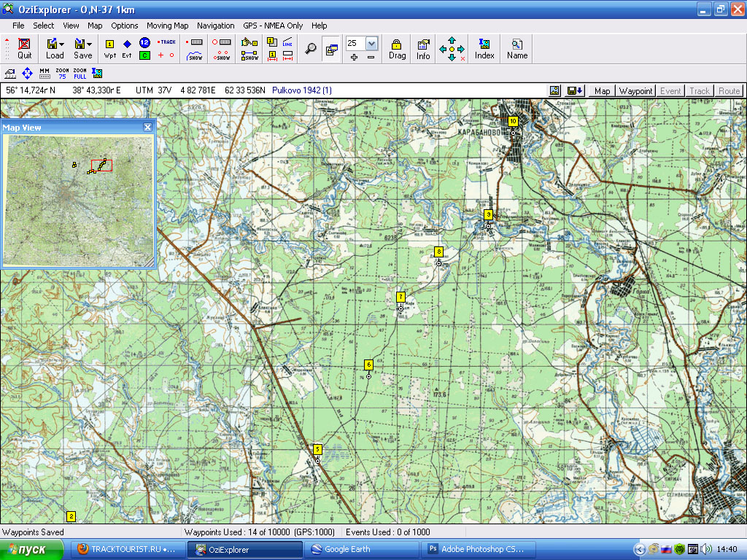Screen dimensions: 747x560
Task: Select the Evt event placement tool
Action: click(127, 48)
